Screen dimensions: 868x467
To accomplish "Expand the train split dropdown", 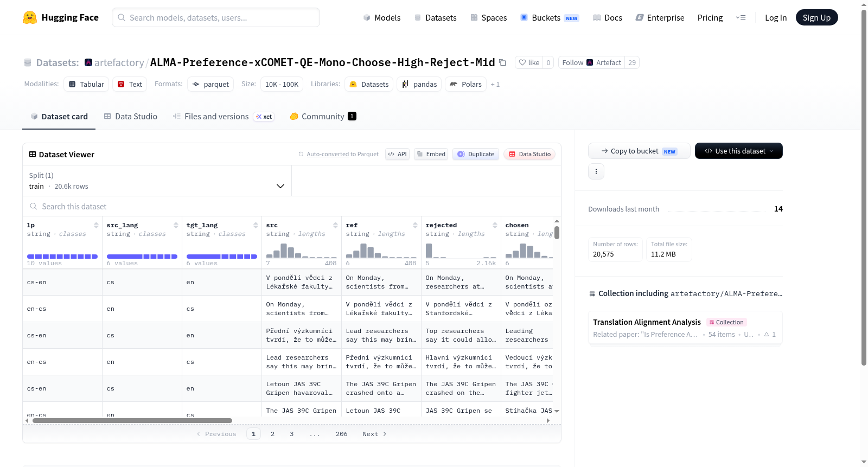I will coord(157,181).
